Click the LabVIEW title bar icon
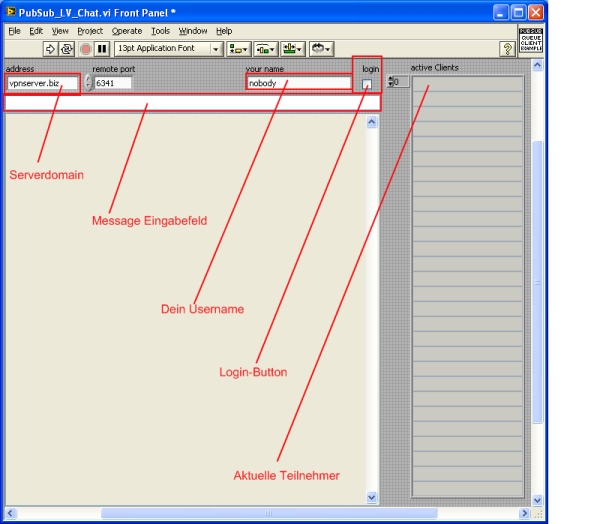Viewport: 600px width, 524px height. [x=11, y=12]
